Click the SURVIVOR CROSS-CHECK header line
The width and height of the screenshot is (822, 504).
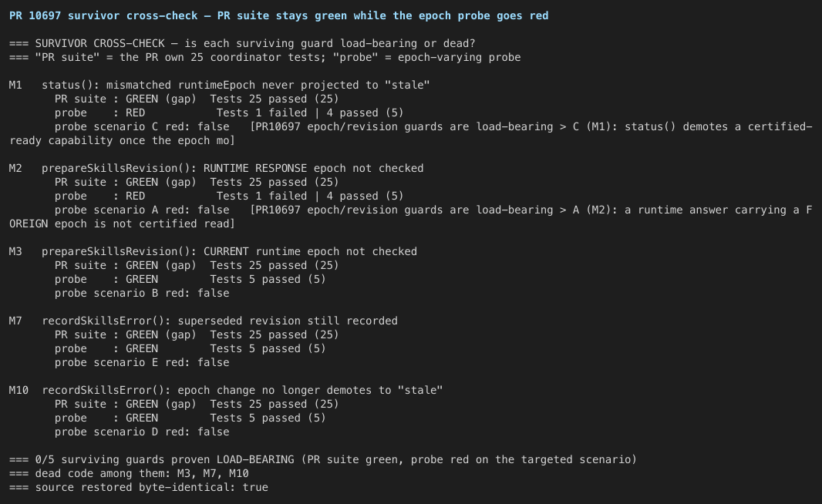[x=242, y=43]
